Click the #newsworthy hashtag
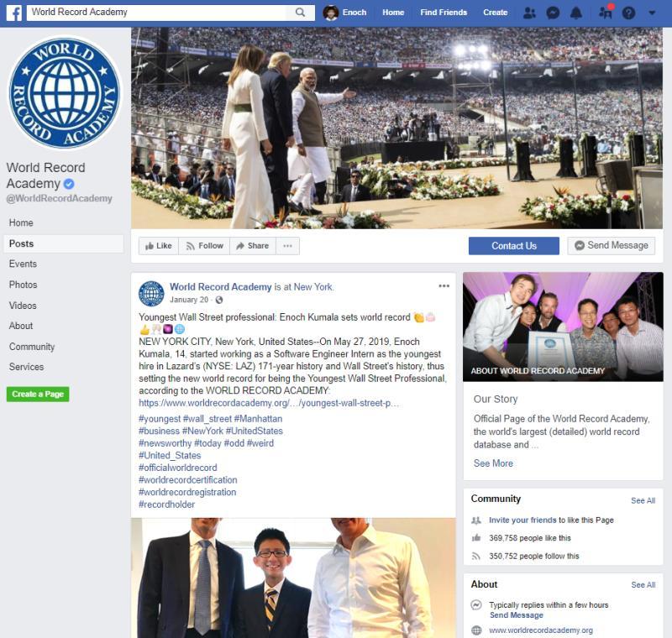 [x=165, y=443]
